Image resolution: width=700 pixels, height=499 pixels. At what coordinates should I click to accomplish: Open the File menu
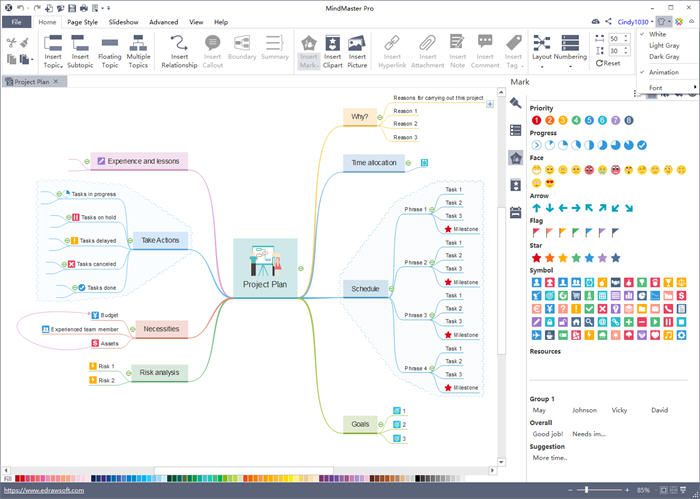coord(16,22)
